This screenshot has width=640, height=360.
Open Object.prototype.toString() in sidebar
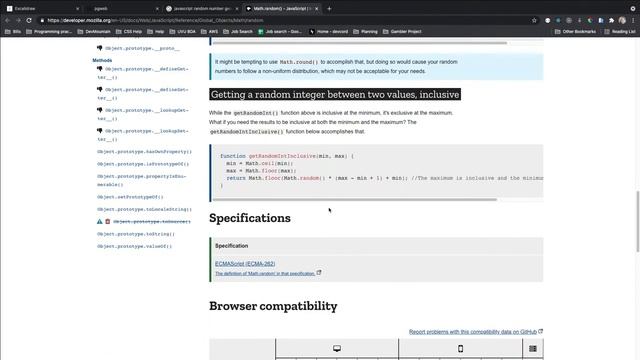click(x=136, y=234)
